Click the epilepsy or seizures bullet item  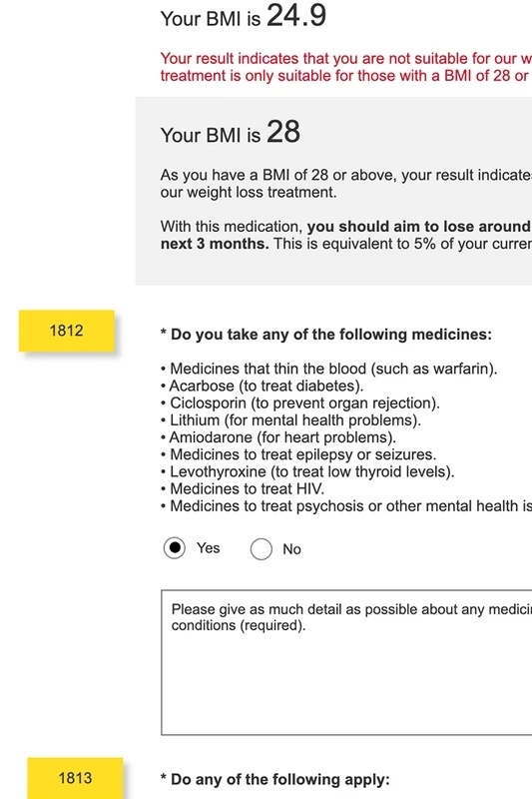[x=298, y=454]
